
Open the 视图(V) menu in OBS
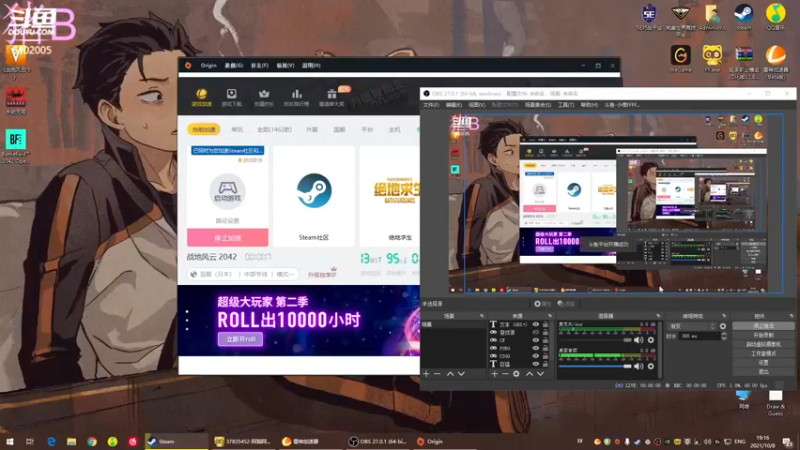(477, 105)
